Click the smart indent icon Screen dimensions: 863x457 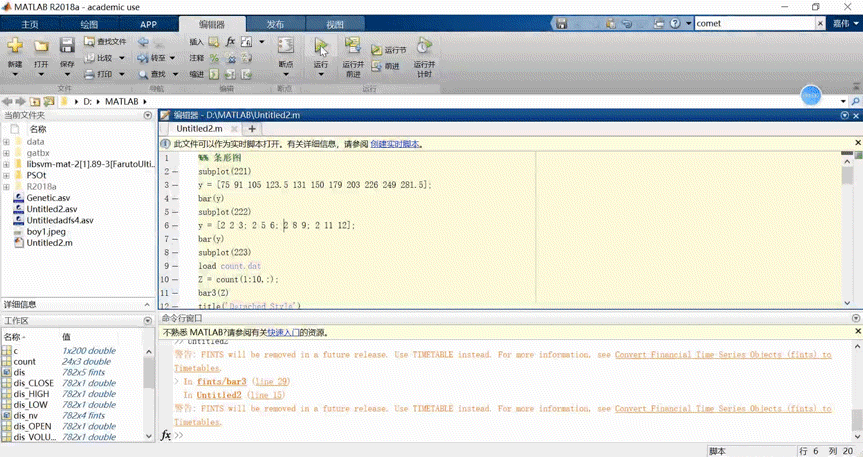[x=214, y=74]
